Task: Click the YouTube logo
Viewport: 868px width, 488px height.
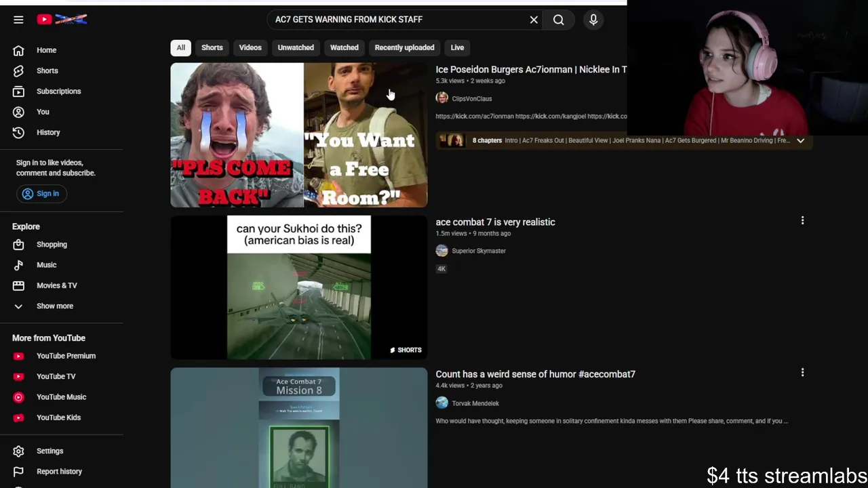Action: point(62,20)
